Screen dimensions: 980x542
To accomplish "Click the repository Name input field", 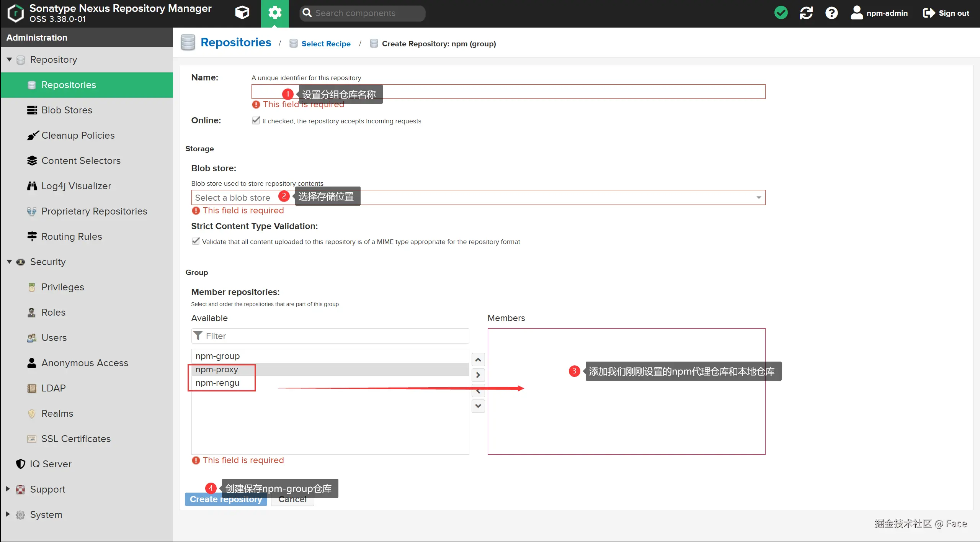I will point(536,92).
